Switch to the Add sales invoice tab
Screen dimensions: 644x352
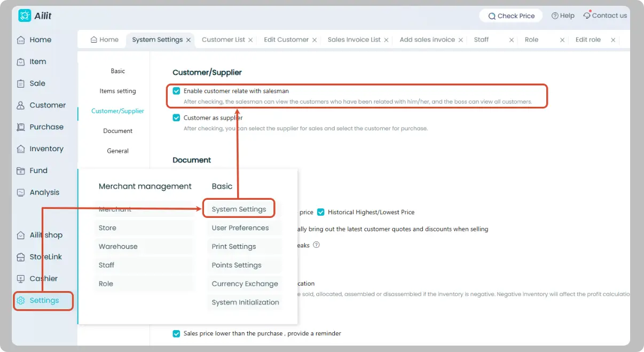point(427,40)
